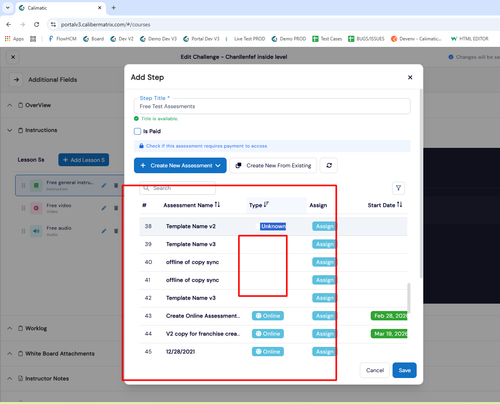Click the Step Title input field
Image resolution: width=500 pixels, height=404 pixels.
tap(272, 106)
